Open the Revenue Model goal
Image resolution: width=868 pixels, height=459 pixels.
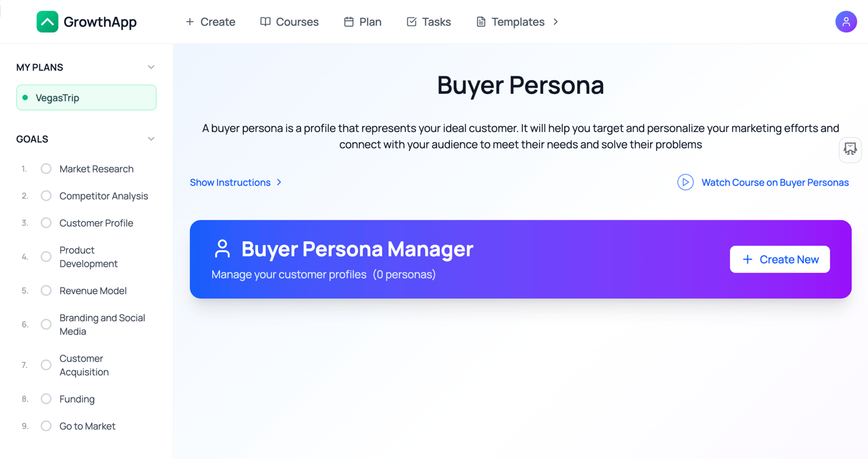click(x=93, y=291)
